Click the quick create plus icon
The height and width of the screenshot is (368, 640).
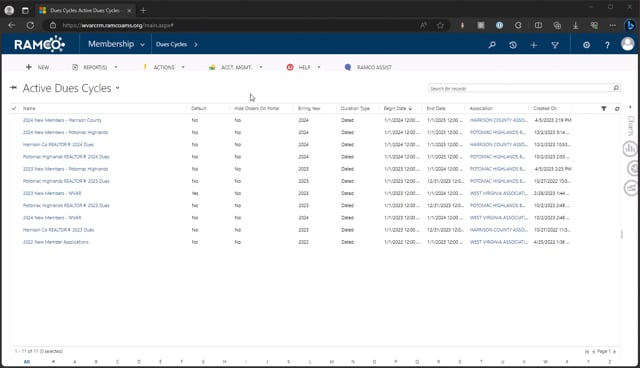pyautogui.click(x=533, y=45)
